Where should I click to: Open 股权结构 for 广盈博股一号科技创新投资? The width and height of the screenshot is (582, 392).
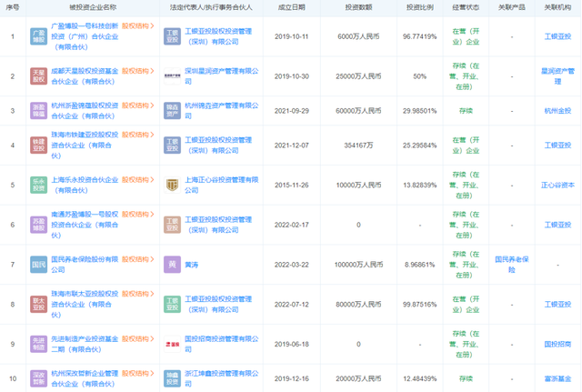pyautogui.click(x=137, y=26)
